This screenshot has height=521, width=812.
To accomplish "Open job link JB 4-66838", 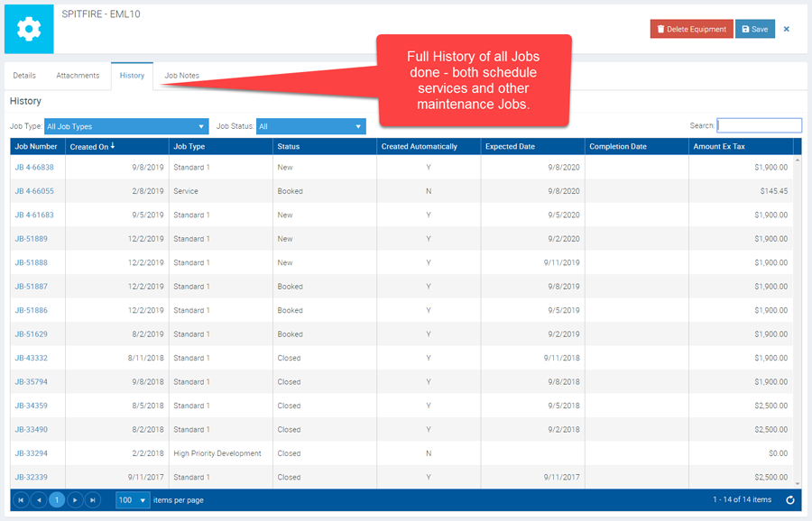I will pyautogui.click(x=34, y=168).
